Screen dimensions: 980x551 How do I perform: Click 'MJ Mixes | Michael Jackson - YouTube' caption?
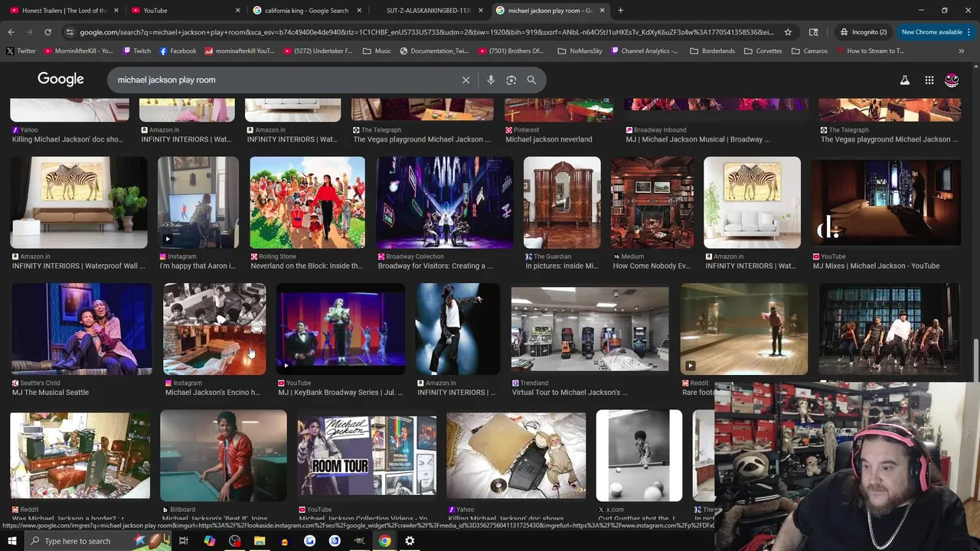coord(876,266)
